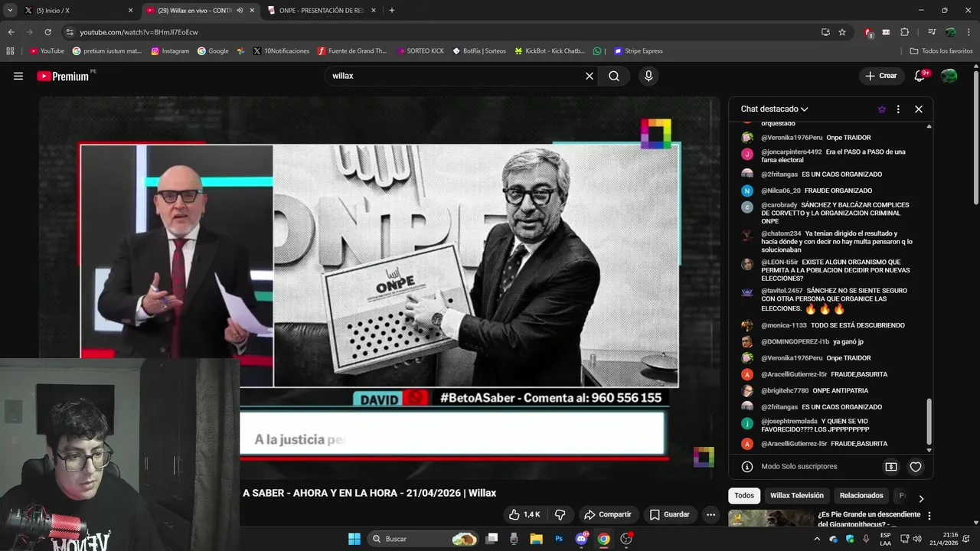Click the Windows taskbar Buscar search box
This screenshot has height=551, width=980.
coord(424,539)
